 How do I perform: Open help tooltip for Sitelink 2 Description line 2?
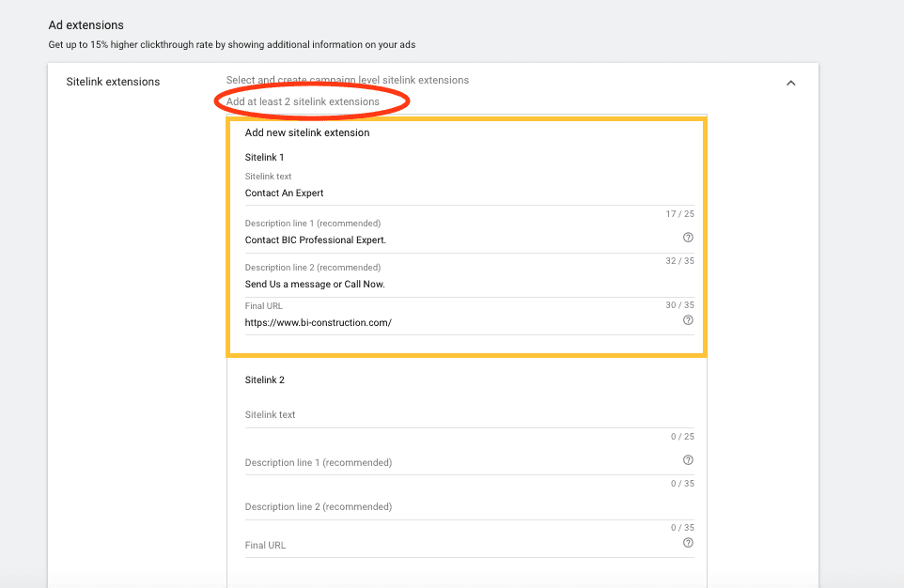click(x=688, y=505)
